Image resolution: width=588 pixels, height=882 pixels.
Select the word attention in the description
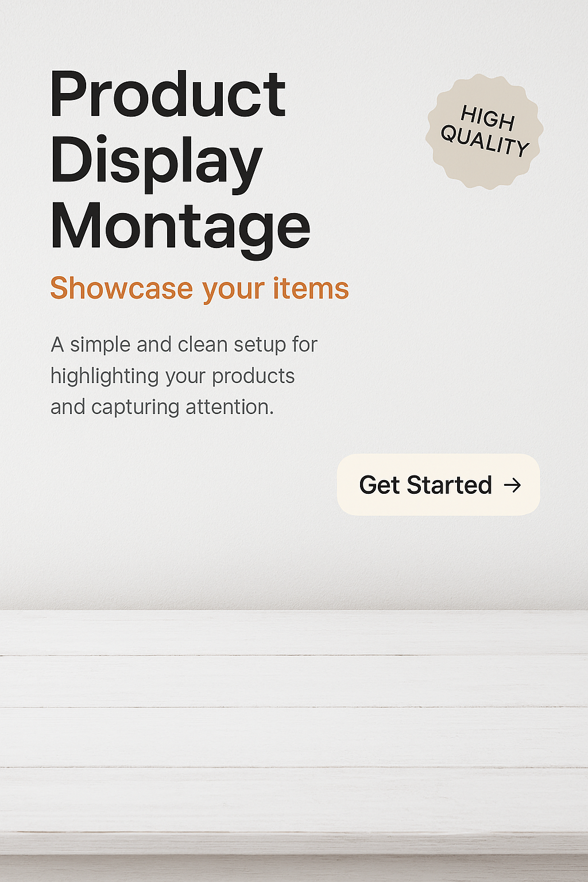[230, 407]
